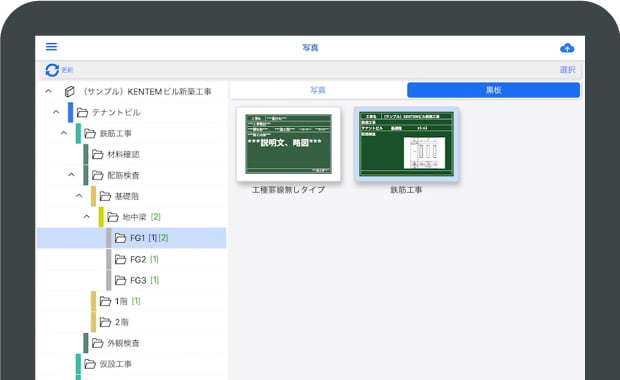Click the 更新 label beside refresh
This screenshot has width=620, height=380.
click(67, 70)
